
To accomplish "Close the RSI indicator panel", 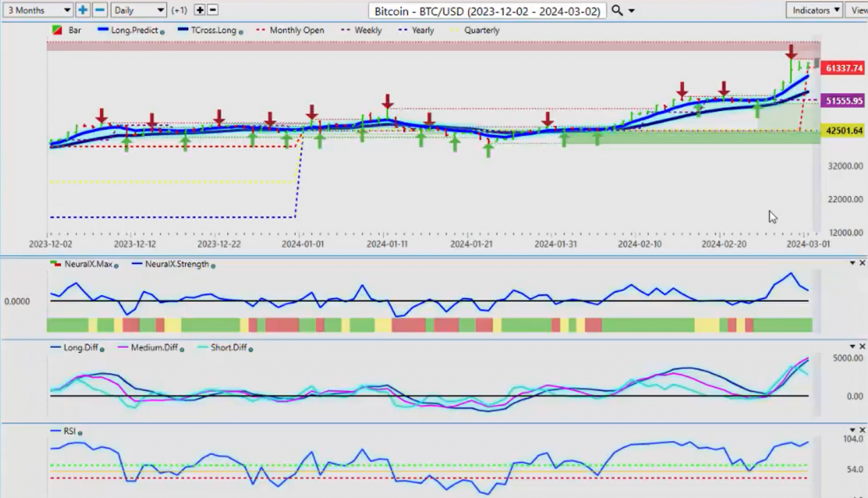I will (862, 430).
